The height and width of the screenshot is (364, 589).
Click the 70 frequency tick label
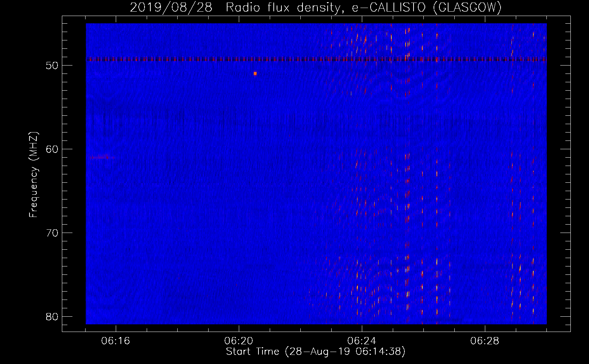(52, 233)
